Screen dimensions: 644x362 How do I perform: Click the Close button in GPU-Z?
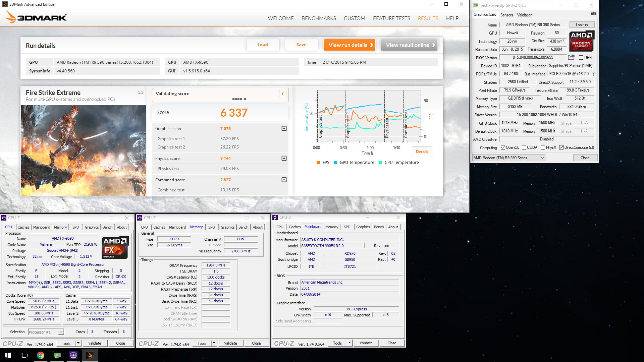[585, 158]
